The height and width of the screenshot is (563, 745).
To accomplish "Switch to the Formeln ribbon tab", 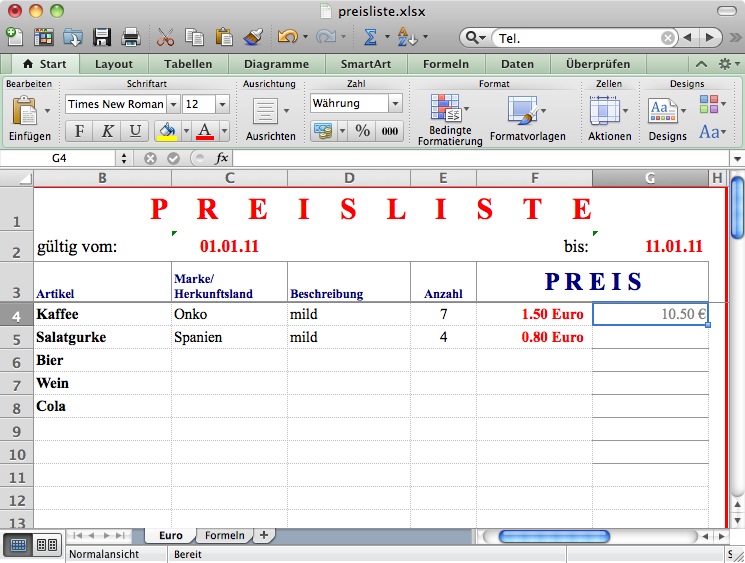I will point(445,64).
